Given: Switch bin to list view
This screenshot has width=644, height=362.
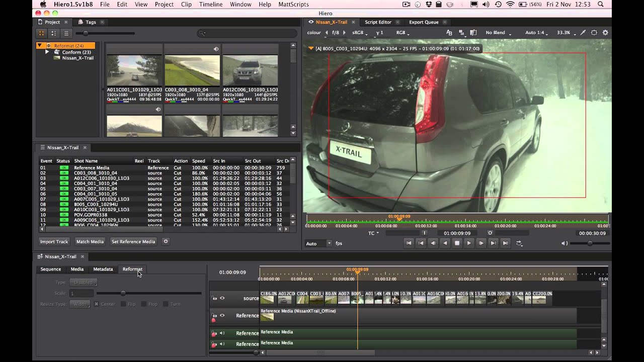Looking at the screenshot, I should pyautogui.click(x=66, y=33).
